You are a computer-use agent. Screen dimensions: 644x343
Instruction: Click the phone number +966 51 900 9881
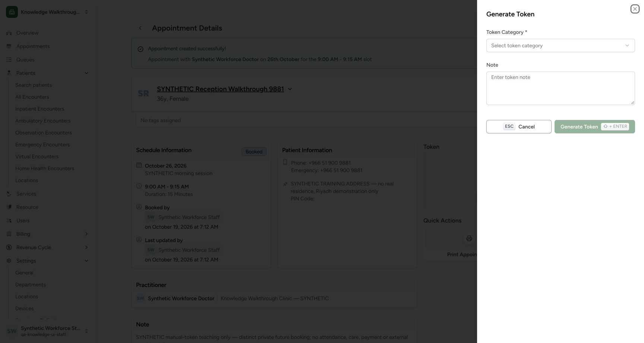[x=329, y=163]
